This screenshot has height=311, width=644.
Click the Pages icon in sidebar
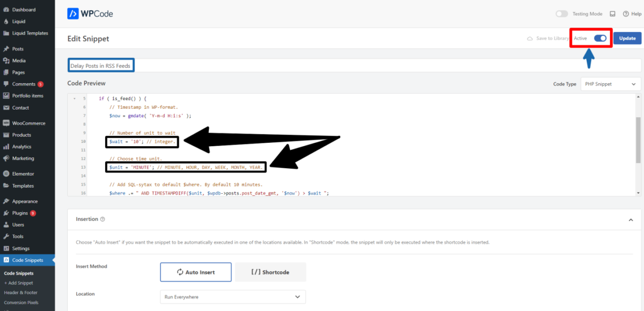click(6, 72)
